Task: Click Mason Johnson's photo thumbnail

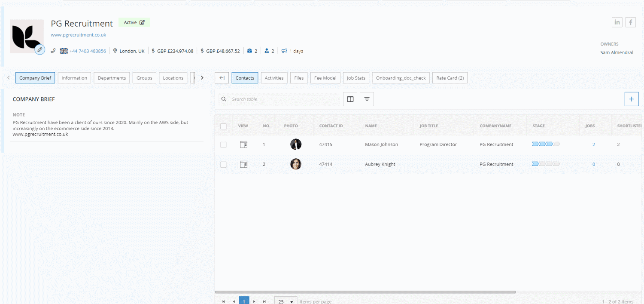Action: (x=296, y=144)
